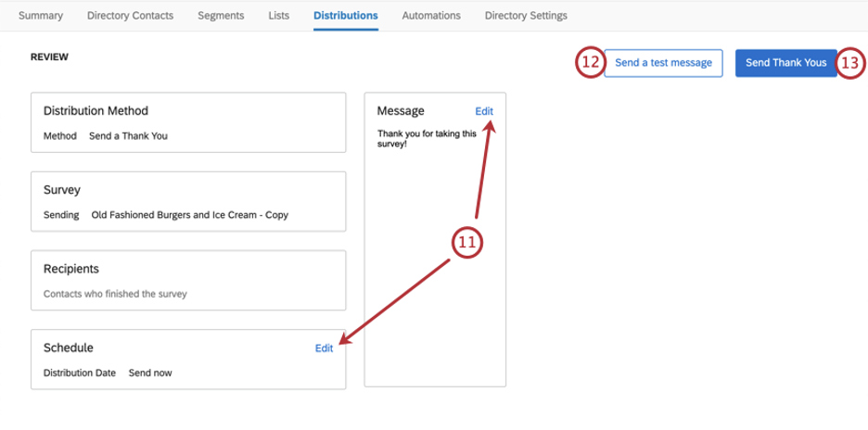Click the REVIEW section heading
868x430 pixels.
pos(50,57)
